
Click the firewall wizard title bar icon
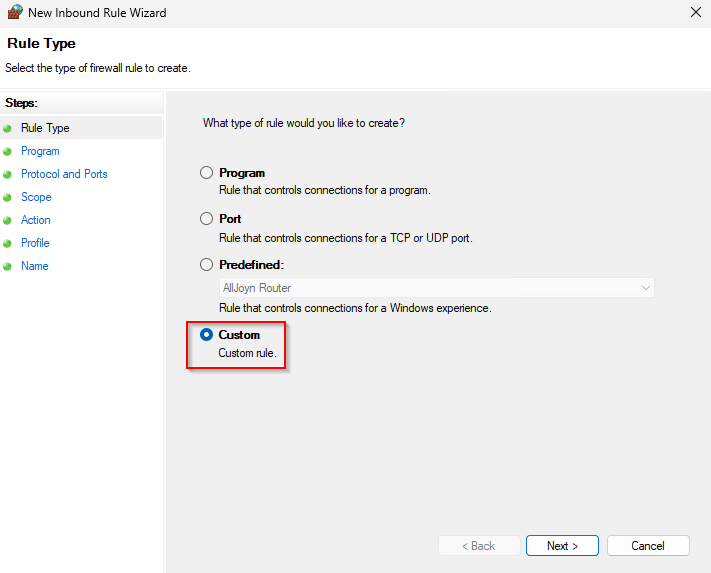pos(14,13)
